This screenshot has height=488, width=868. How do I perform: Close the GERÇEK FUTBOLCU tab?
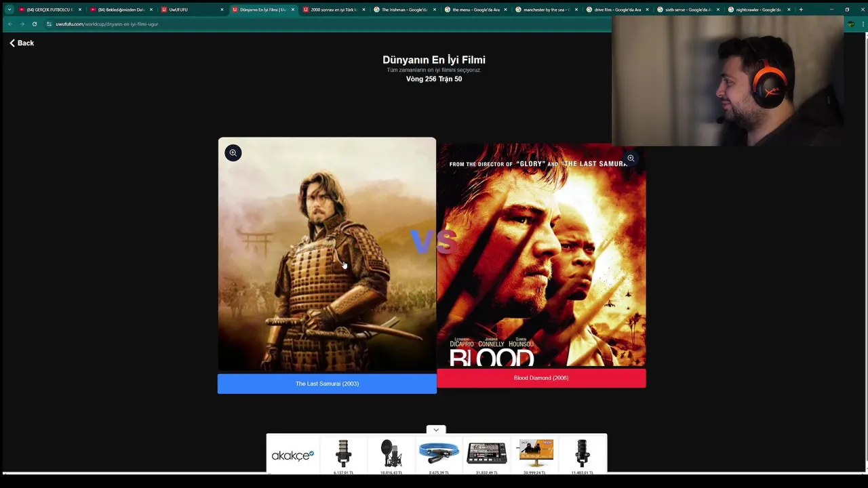click(x=80, y=9)
